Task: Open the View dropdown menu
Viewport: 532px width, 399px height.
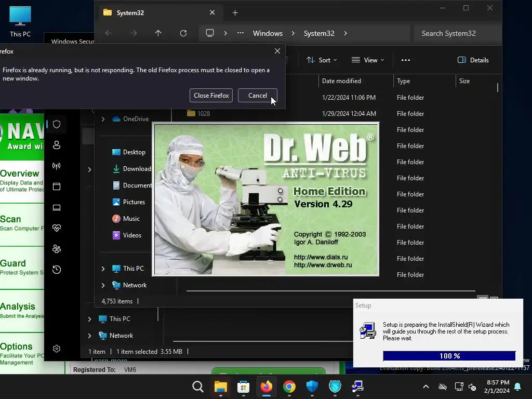Action: pyautogui.click(x=368, y=60)
